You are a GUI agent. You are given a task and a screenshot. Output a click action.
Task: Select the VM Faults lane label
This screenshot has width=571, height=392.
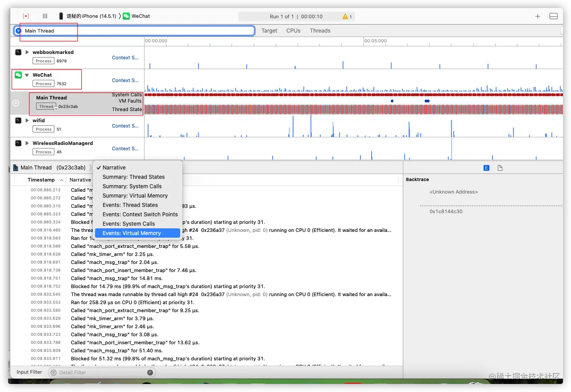tap(130, 101)
